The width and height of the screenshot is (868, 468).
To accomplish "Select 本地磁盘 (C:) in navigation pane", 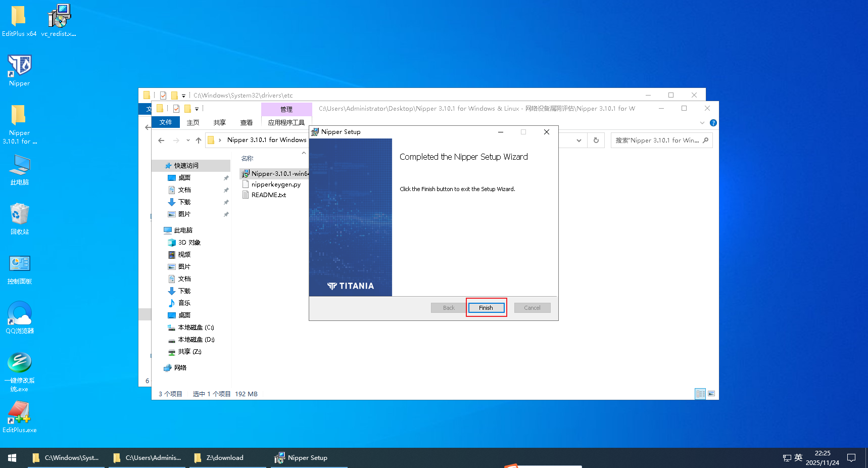I will point(196,327).
